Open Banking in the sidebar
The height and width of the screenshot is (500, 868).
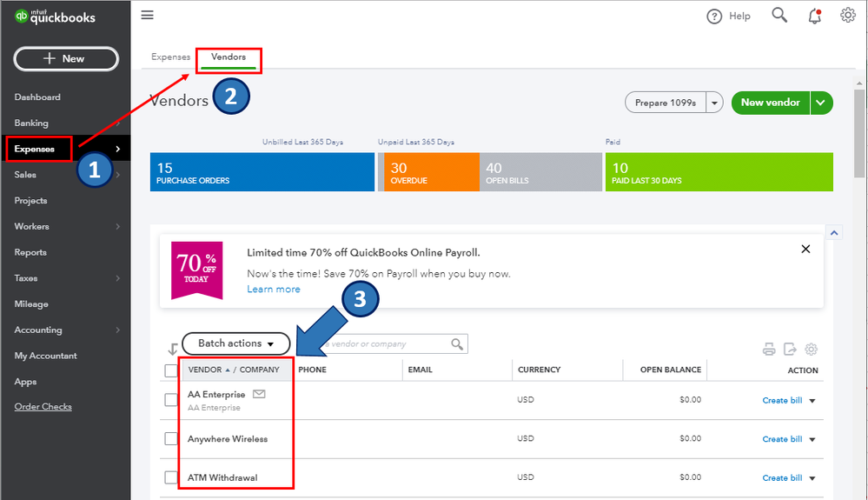(31, 123)
